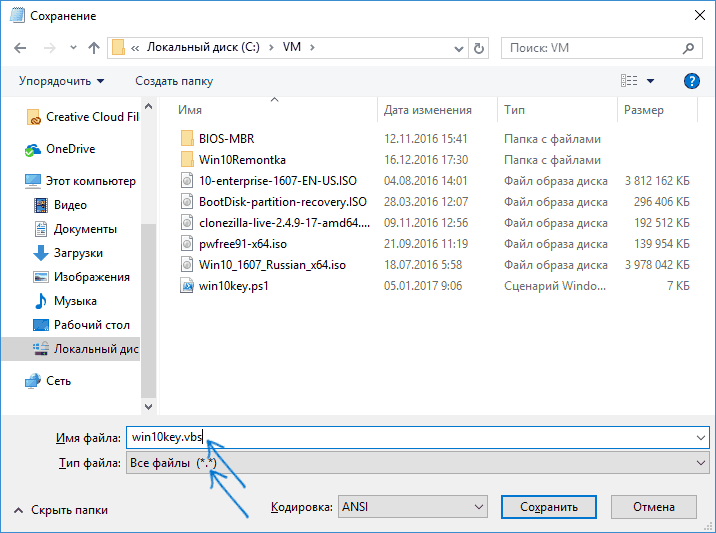Select pwfree91-x64.iso disc icon

187,244
